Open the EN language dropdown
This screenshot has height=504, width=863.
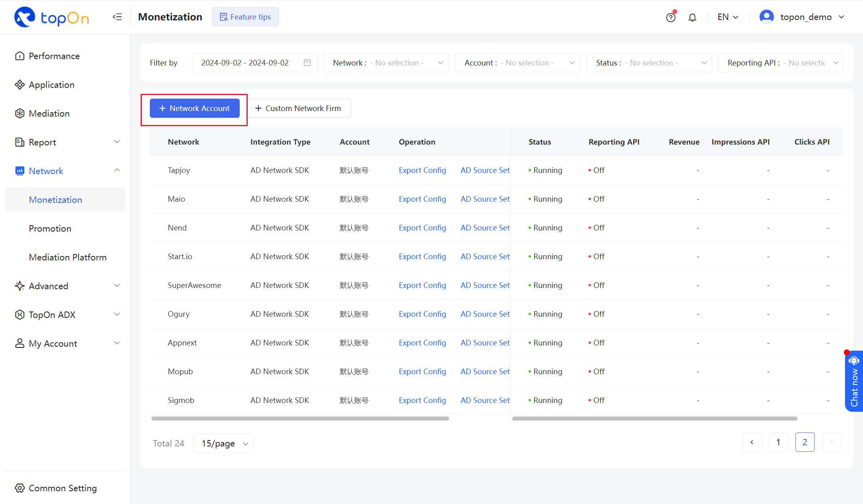728,17
